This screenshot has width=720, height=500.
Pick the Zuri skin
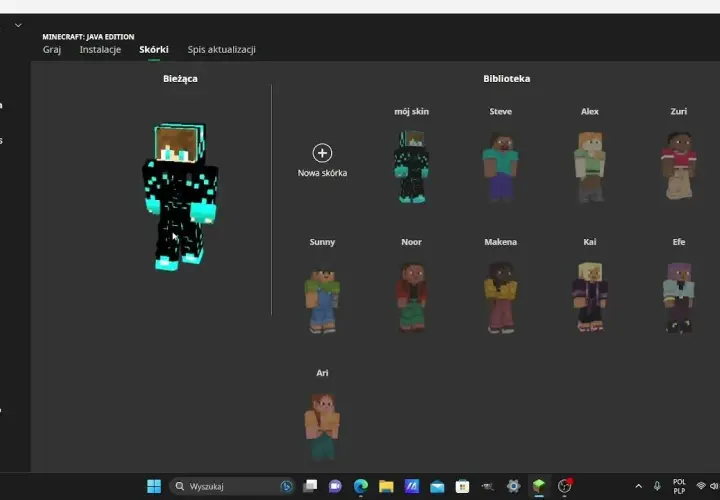(679, 166)
